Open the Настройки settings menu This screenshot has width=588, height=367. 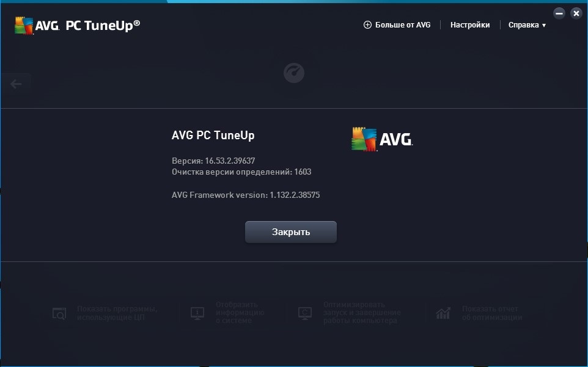pyautogui.click(x=470, y=24)
